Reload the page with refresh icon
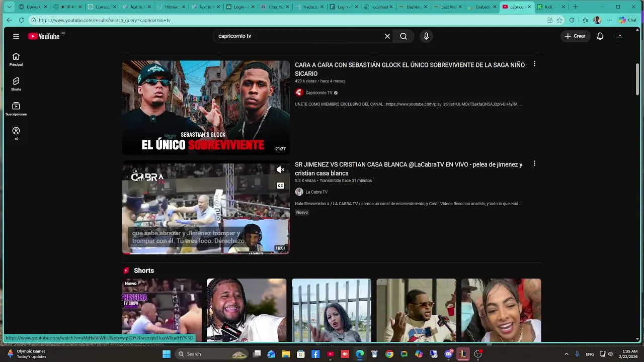The image size is (644, 362). pos(21,20)
